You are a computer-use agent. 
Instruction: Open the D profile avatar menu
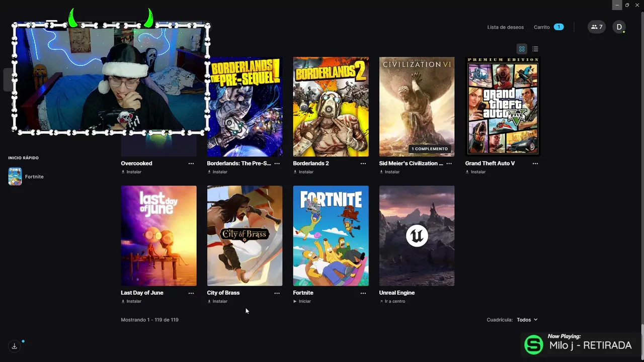[x=619, y=27]
